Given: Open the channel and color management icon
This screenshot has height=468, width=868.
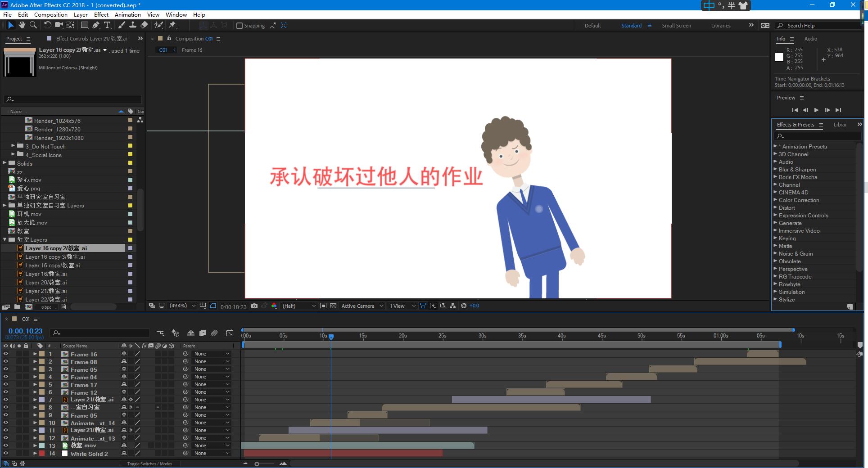Looking at the screenshot, I should click(x=274, y=306).
